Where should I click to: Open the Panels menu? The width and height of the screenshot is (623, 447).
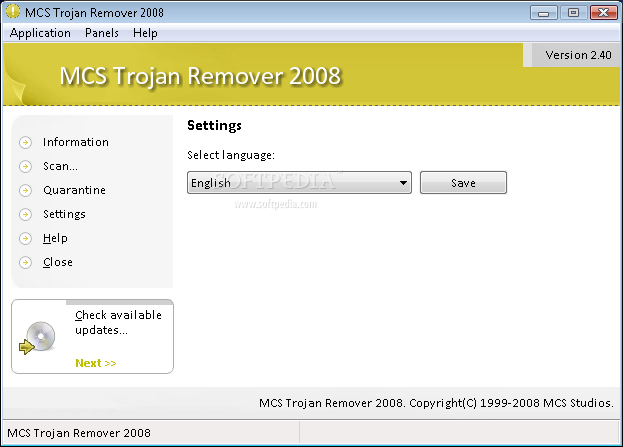point(102,33)
